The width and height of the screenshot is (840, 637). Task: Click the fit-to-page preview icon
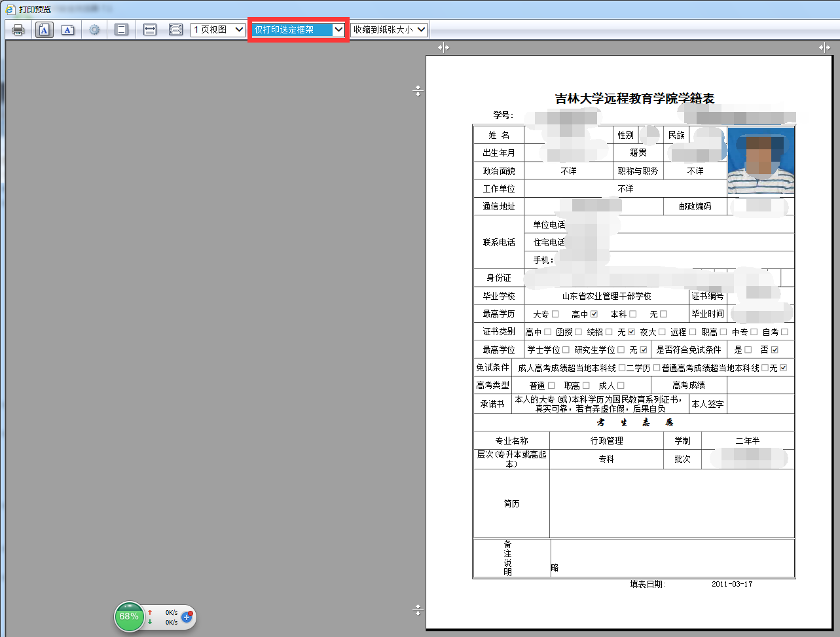coord(175,29)
